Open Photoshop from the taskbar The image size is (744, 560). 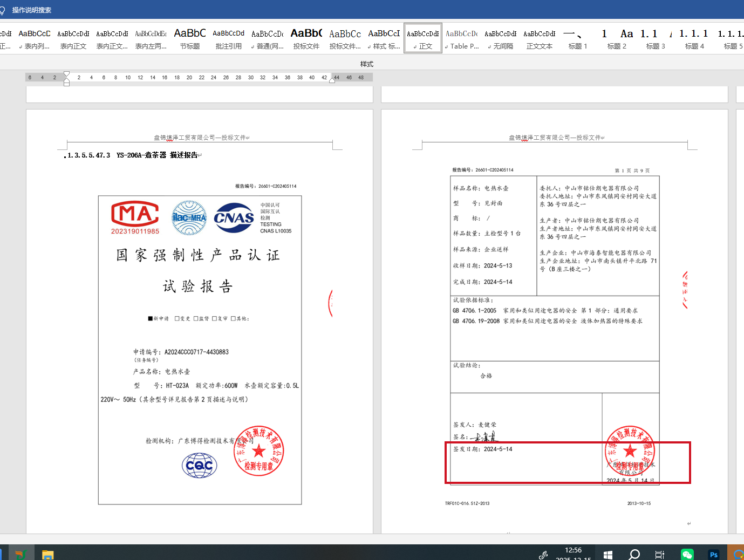pyautogui.click(x=713, y=554)
